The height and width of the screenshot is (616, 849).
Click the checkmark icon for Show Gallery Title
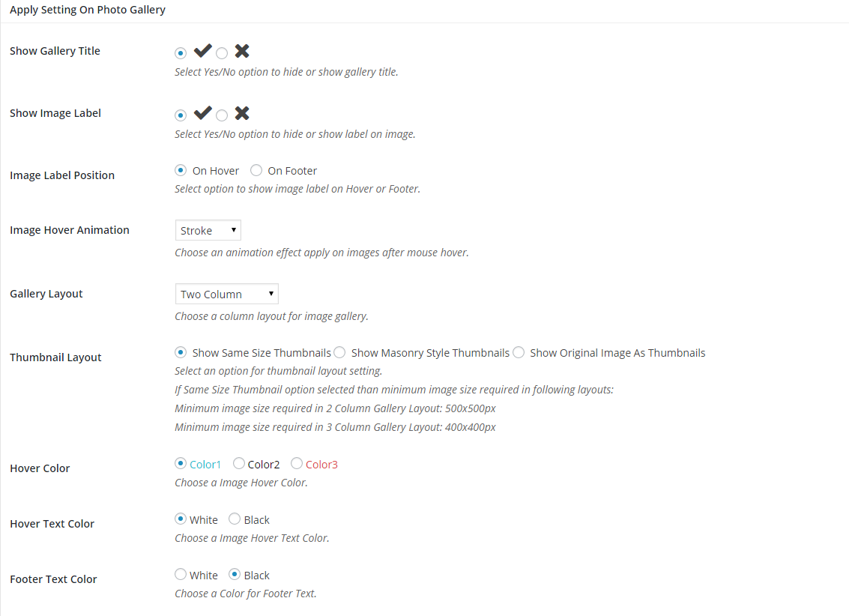pyautogui.click(x=202, y=51)
